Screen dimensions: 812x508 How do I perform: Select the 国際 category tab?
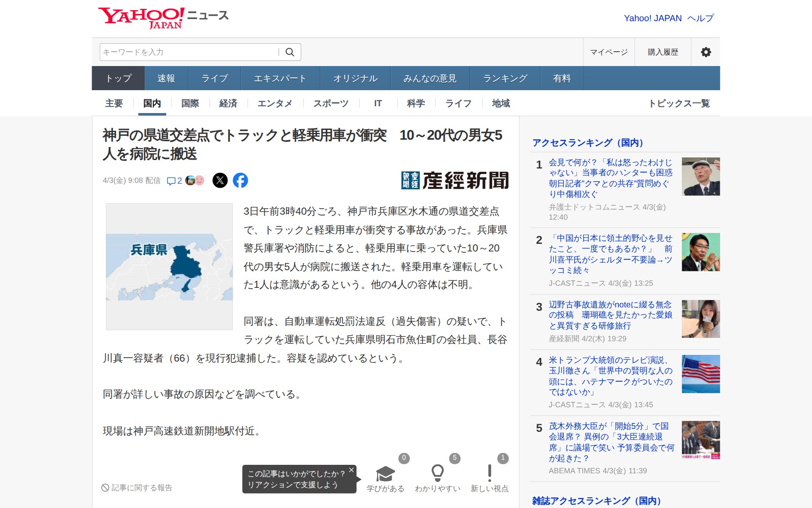(190, 103)
